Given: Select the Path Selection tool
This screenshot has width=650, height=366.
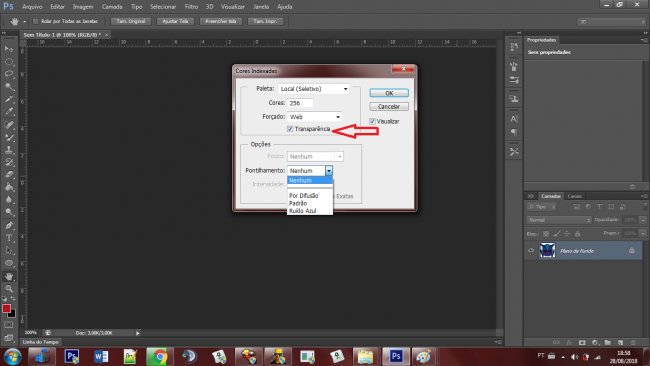Looking at the screenshot, I should point(9,250).
